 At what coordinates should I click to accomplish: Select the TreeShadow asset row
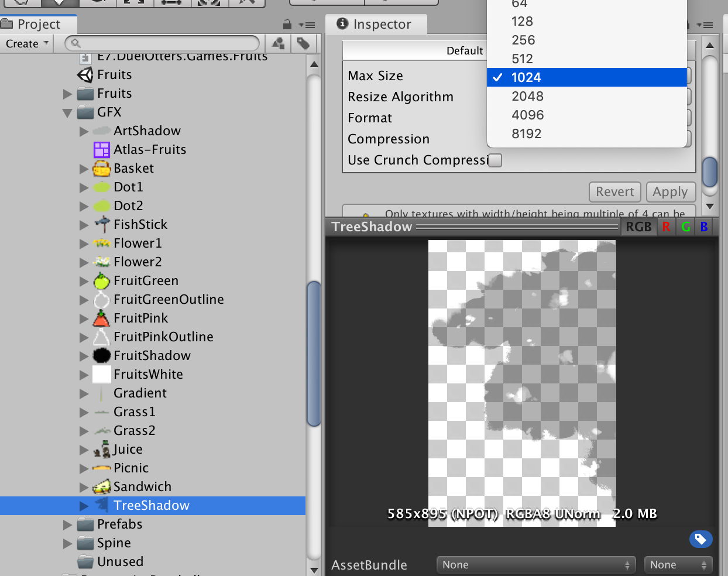[153, 506]
